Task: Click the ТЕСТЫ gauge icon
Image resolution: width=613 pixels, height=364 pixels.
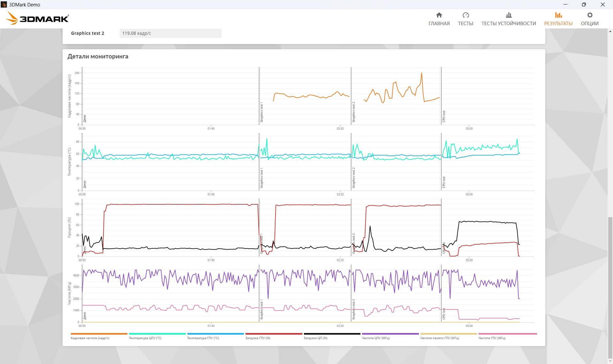Action: click(465, 15)
